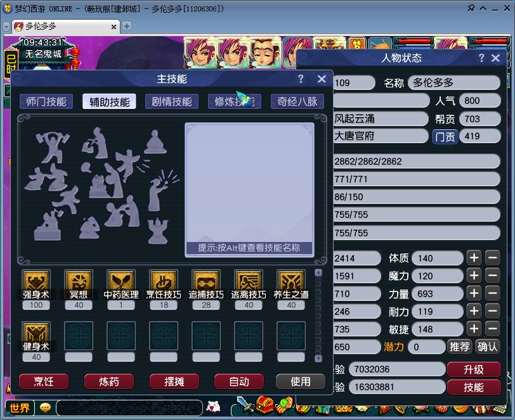Increase 体质 with the plus button
Image resolution: width=515 pixels, height=420 pixels.
tap(474, 258)
